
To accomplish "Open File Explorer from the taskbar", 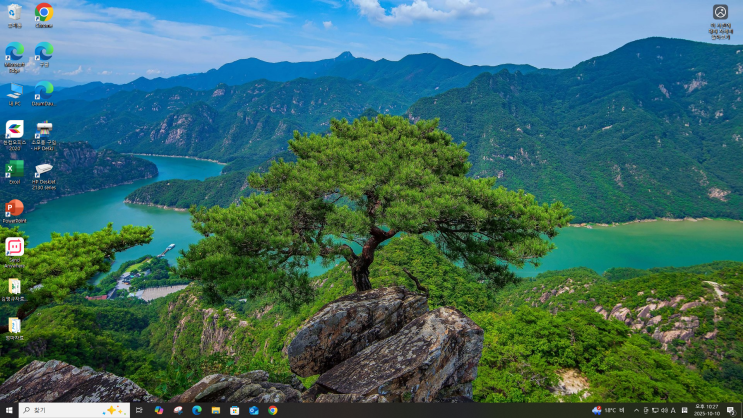I will (x=216, y=410).
